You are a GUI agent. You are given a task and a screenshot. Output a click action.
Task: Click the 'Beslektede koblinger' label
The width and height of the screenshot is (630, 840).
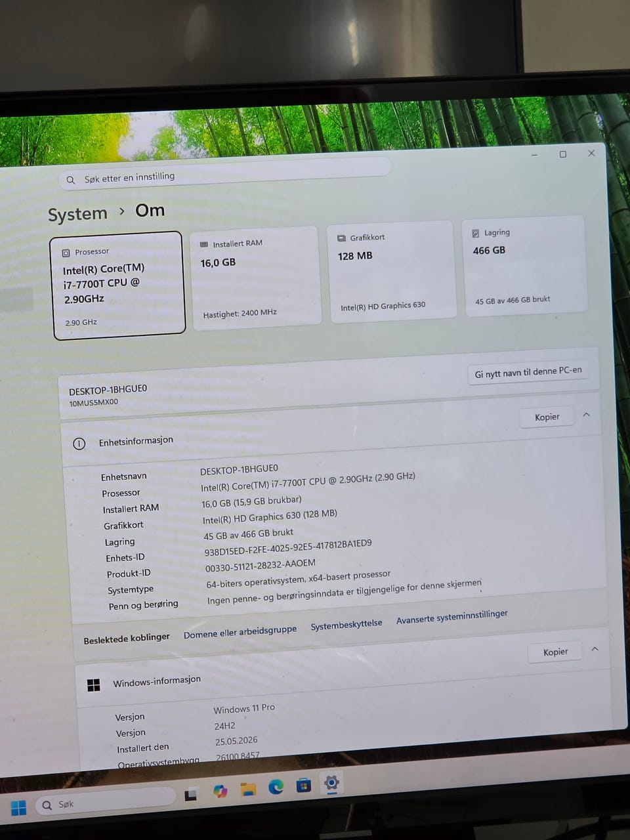tap(127, 639)
